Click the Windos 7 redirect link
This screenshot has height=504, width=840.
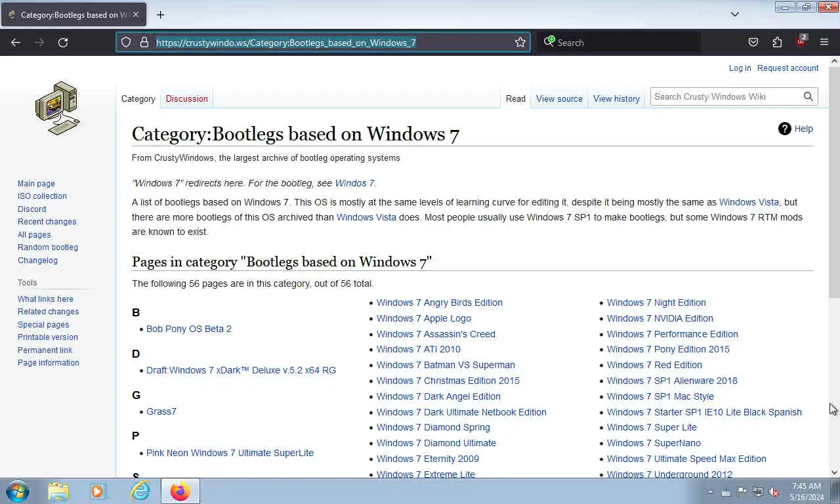click(354, 183)
